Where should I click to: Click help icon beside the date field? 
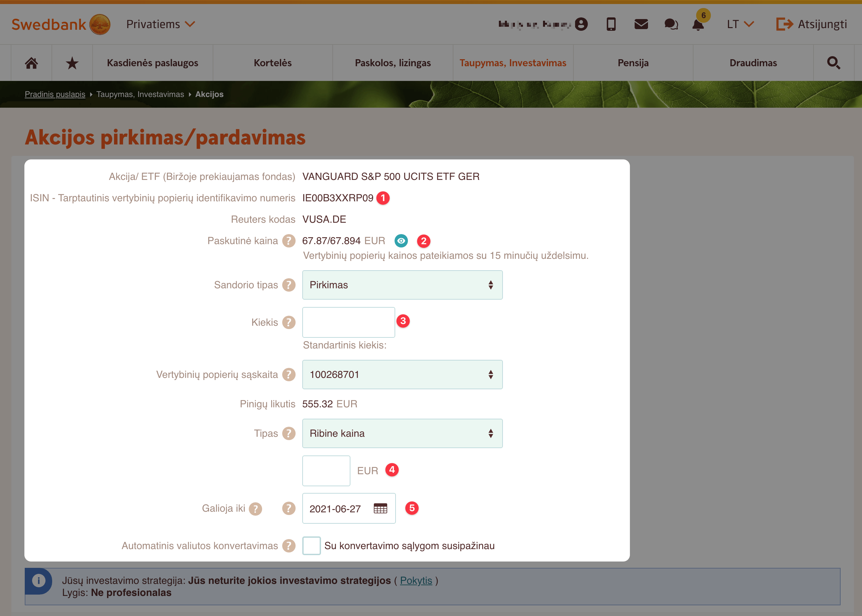(289, 508)
